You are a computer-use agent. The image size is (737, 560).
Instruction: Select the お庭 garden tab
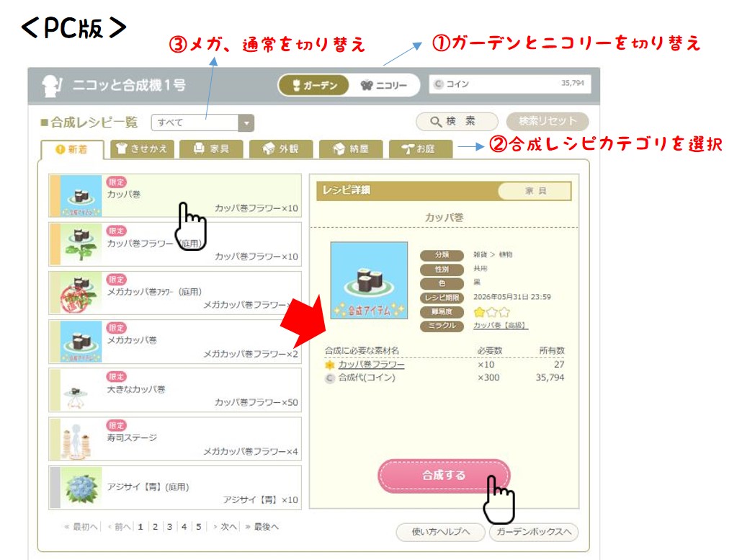click(x=420, y=149)
